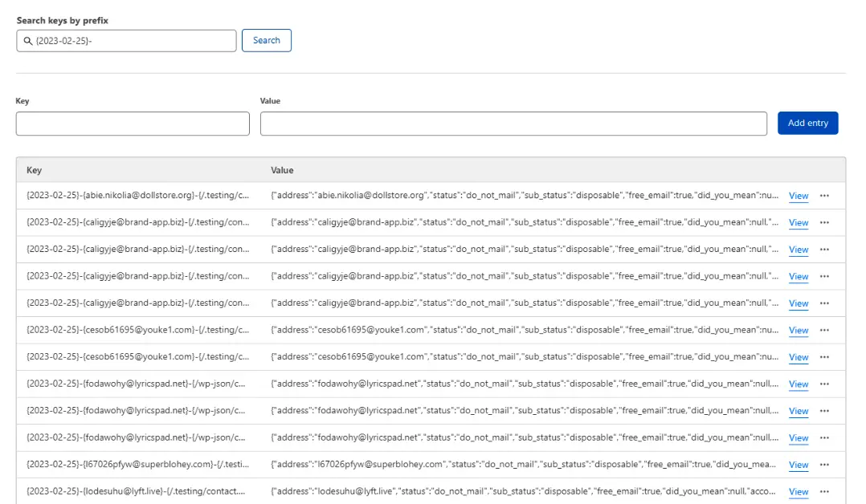Open more options for the l67026pfyw@superblohey.com entry
Viewport: 866px width, 504px height.
tap(825, 464)
